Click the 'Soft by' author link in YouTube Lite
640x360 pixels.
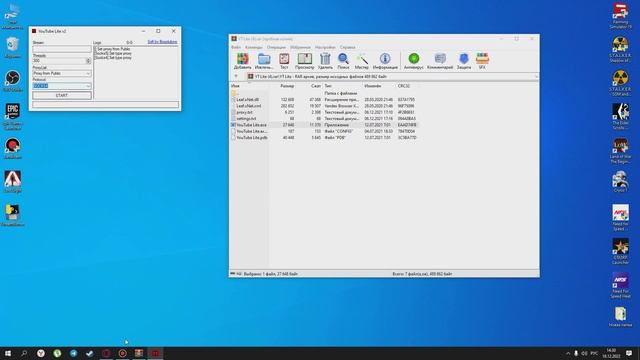click(x=162, y=42)
